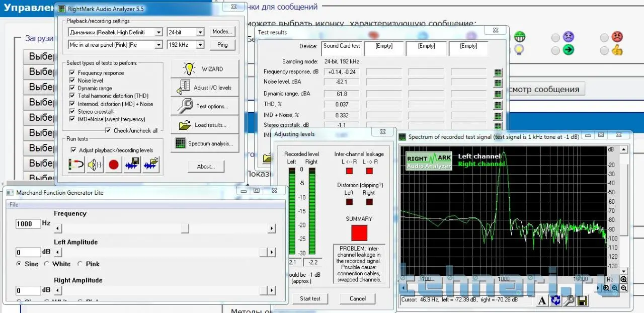
Task: Click the Right Amplitude dB input field
Action: pyautogui.click(x=28, y=290)
